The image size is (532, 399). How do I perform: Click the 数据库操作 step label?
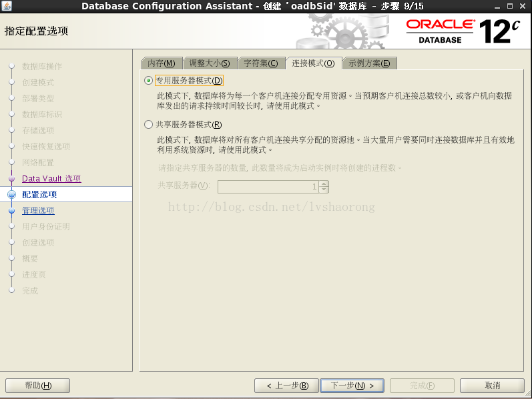point(42,66)
